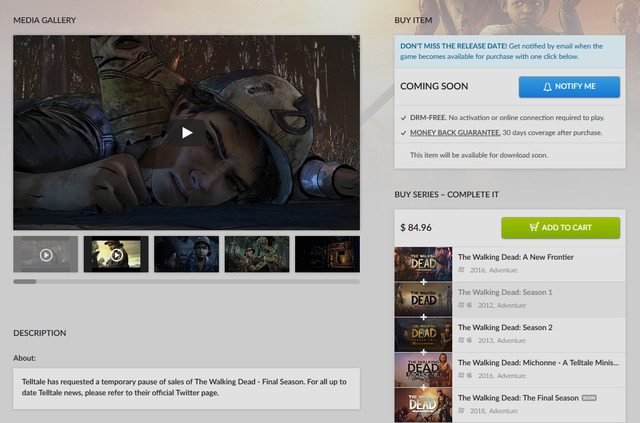Click the $ 84.96 series price
This screenshot has height=423, width=640.
(416, 228)
